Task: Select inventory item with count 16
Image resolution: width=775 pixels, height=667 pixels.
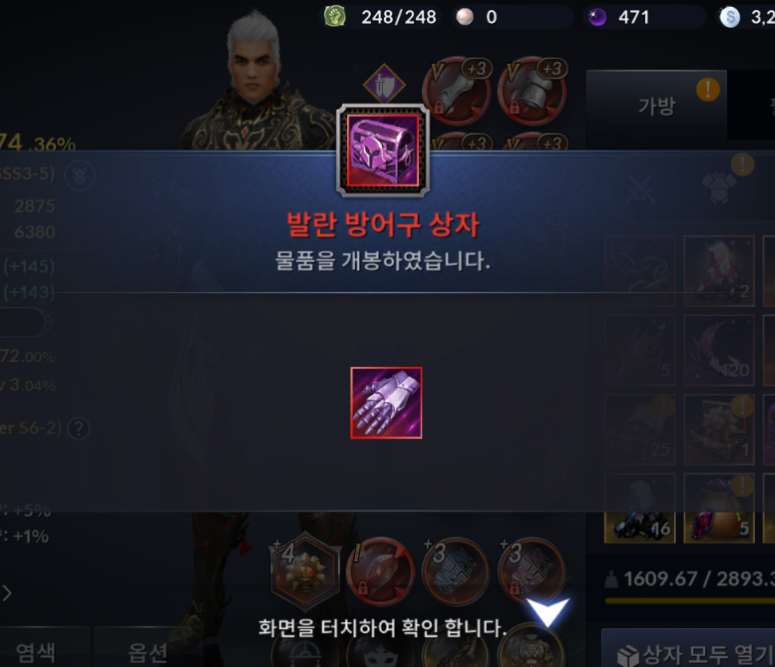Action: point(640,528)
